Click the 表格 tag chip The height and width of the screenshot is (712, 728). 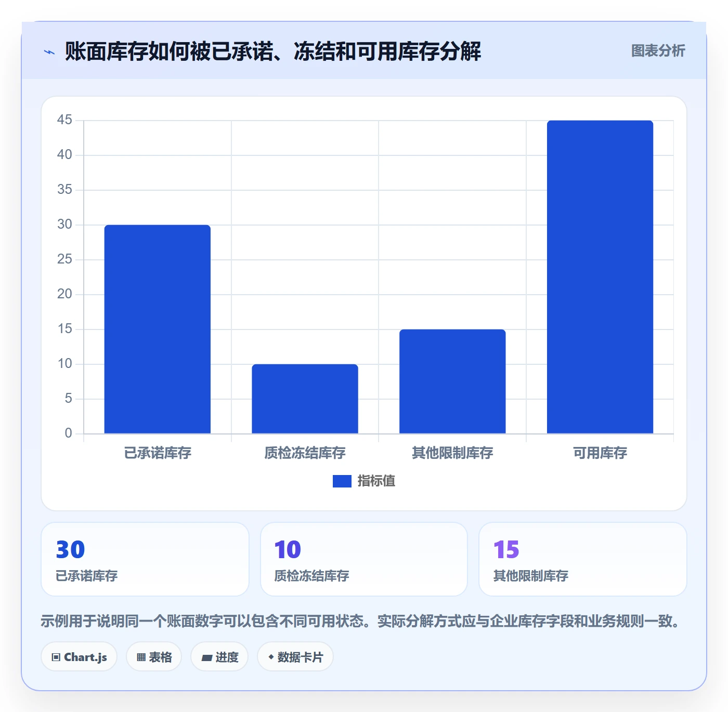[154, 657]
